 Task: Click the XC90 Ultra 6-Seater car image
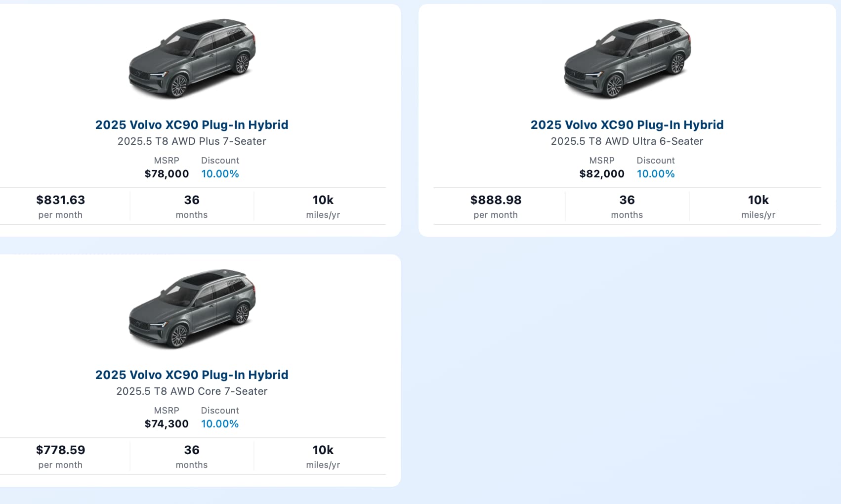pyautogui.click(x=627, y=58)
